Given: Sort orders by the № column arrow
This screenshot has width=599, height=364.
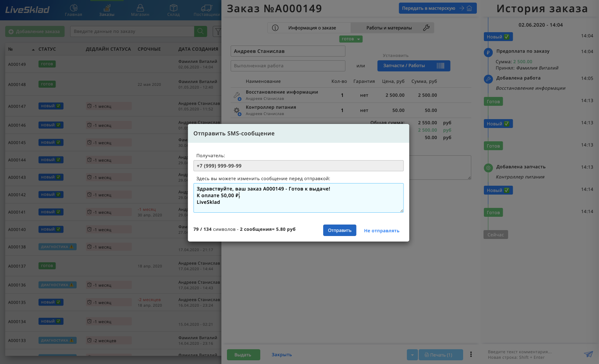Looking at the screenshot, I should point(33,49).
